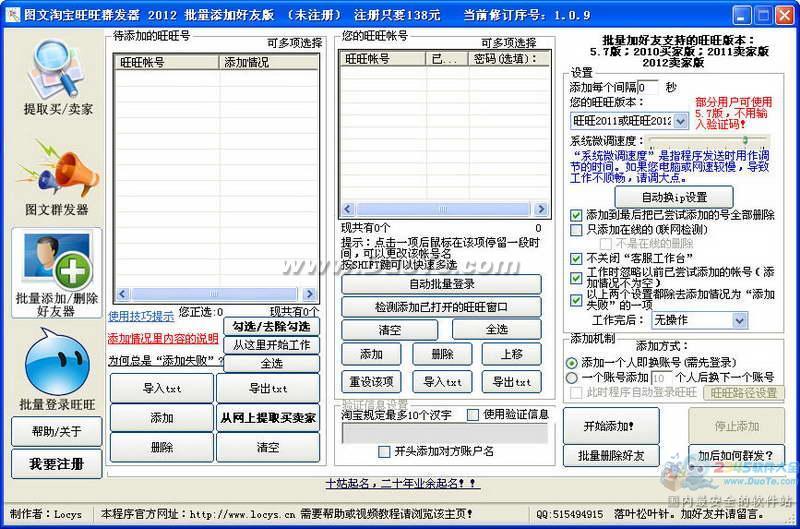800x529 pixels.
Task: Open 帮助/关于 button
Action: coord(57,432)
